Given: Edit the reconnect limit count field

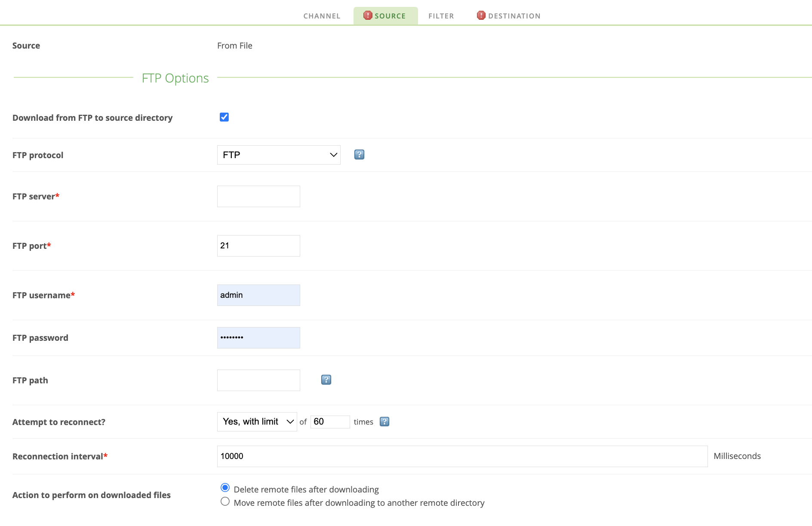Looking at the screenshot, I should pyautogui.click(x=330, y=422).
